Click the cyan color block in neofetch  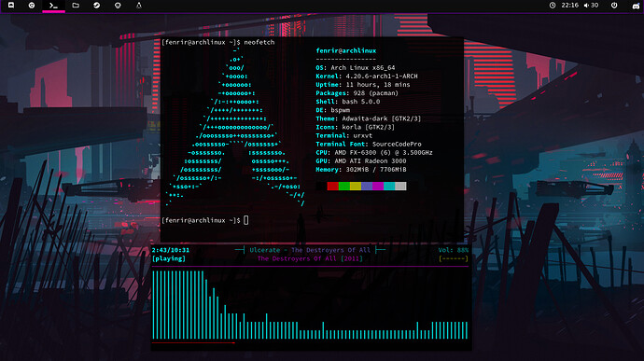pos(389,186)
